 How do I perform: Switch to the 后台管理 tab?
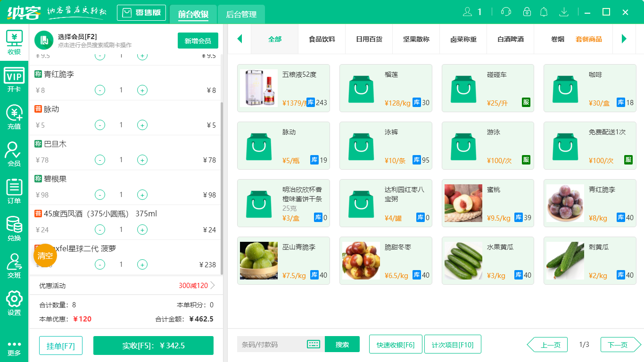tap(241, 15)
